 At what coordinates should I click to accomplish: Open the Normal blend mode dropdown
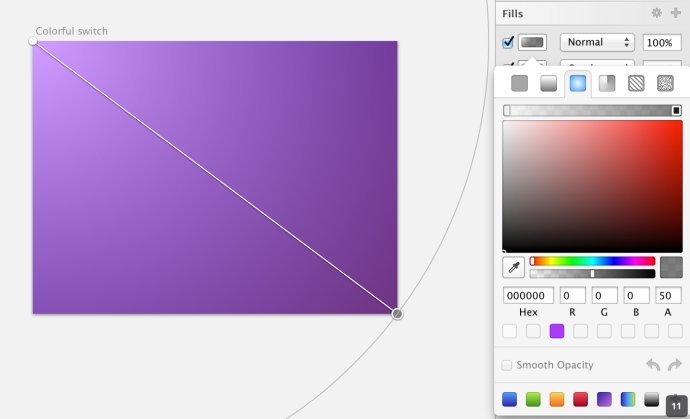(x=597, y=42)
